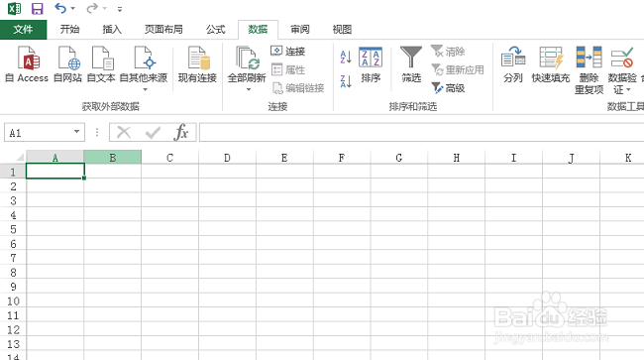
Task: Open 现有连接 (existing connections)
Action: point(197,64)
